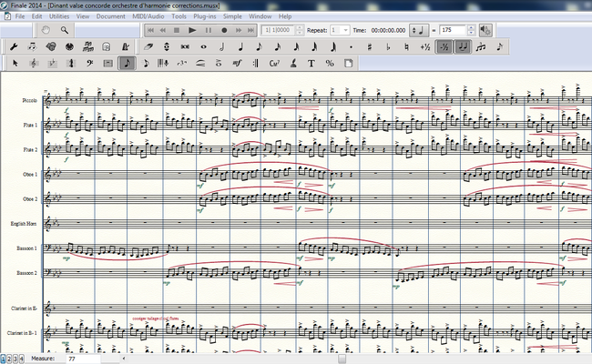
Task: Open the tempo note-value dropdown
Action: (x=419, y=30)
